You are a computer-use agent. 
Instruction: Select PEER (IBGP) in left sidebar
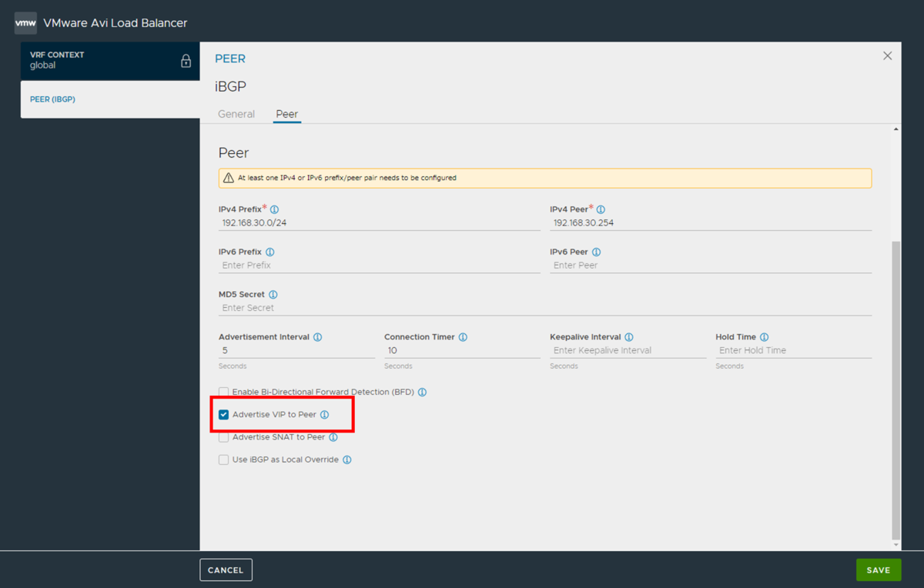110,99
